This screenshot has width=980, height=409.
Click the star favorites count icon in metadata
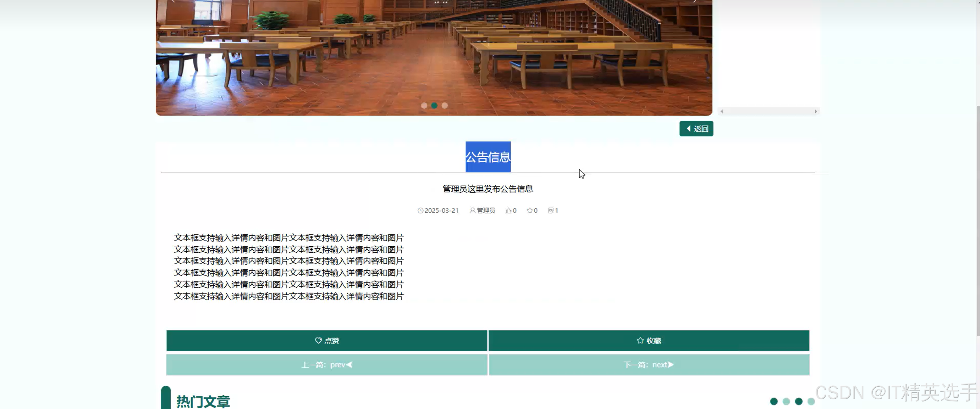[530, 210]
